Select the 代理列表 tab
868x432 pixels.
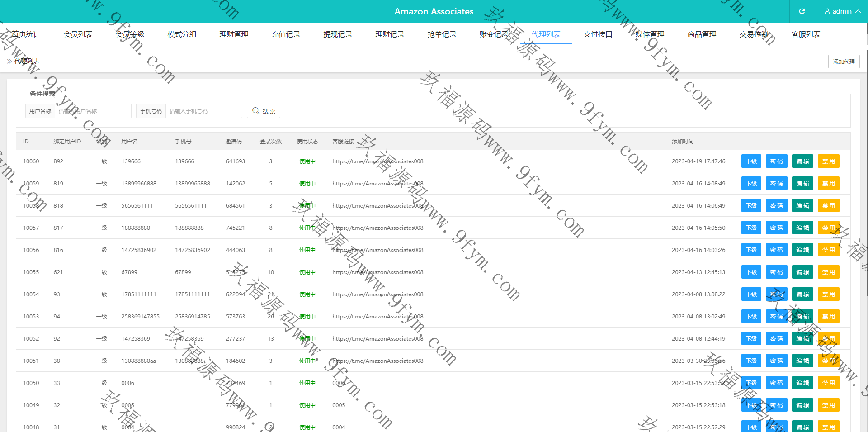pyautogui.click(x=546, y=34)
